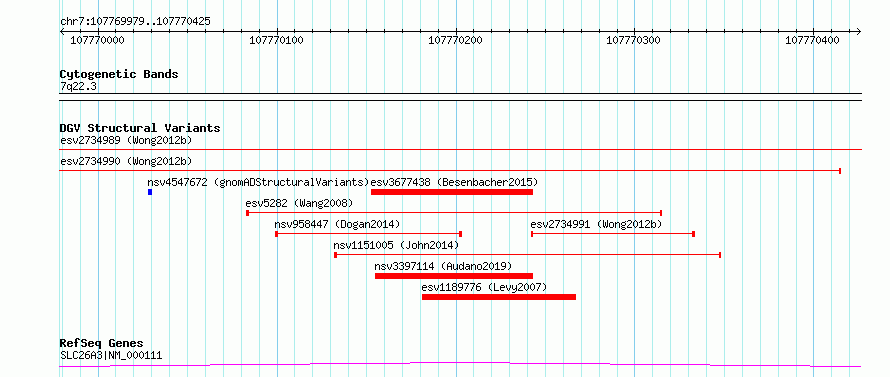Click the ruler's right arrowhead
890x377 pixels.
(x=859, y=31)
